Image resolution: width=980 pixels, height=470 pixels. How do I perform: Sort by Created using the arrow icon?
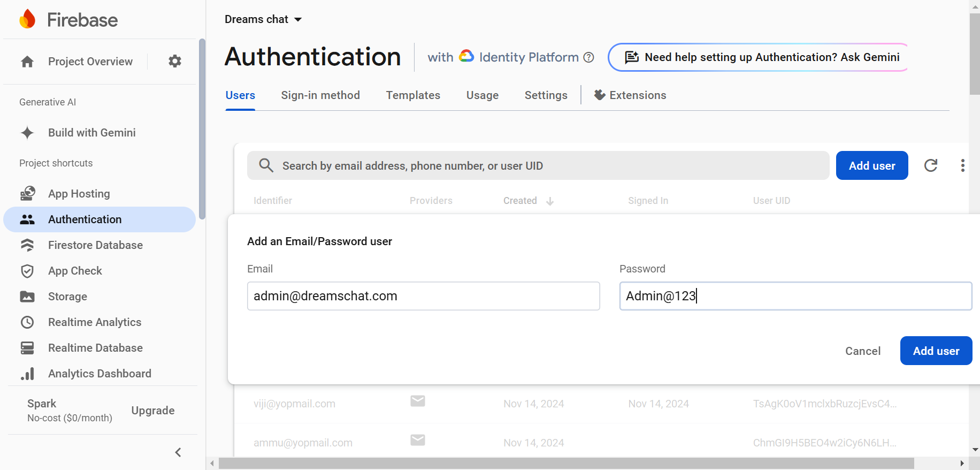pyautogui.click(x=550, y=201)
